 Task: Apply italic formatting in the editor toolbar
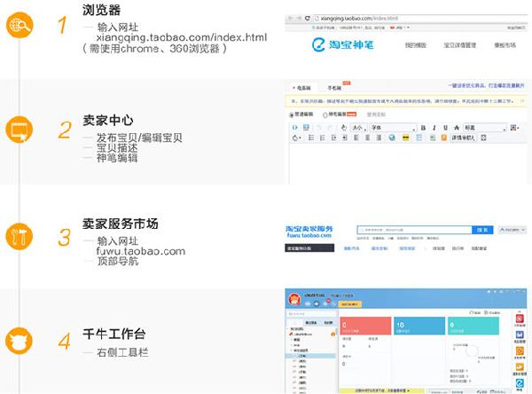434,128
